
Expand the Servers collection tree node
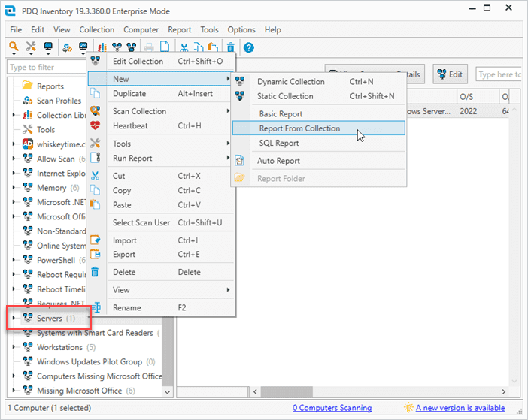pyautogui.click(x=14, y=318)
